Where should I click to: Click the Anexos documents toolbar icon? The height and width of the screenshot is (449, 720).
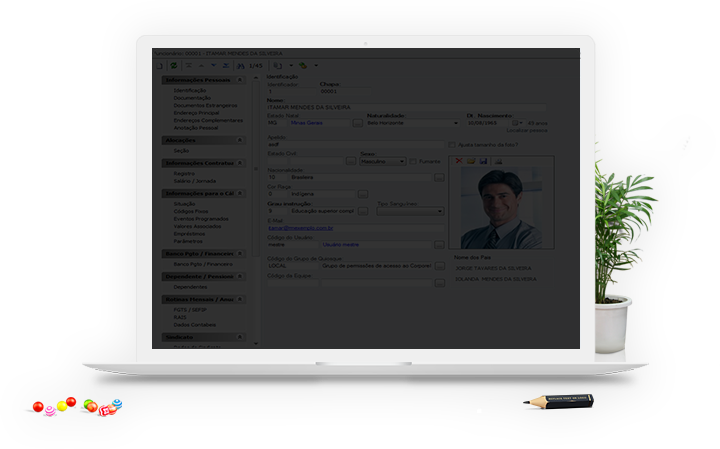277,66
